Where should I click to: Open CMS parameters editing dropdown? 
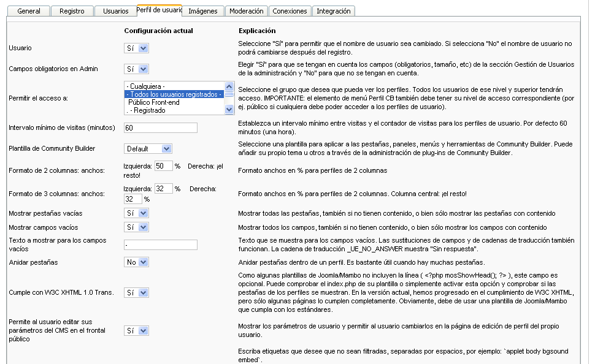tap(136, 331)
